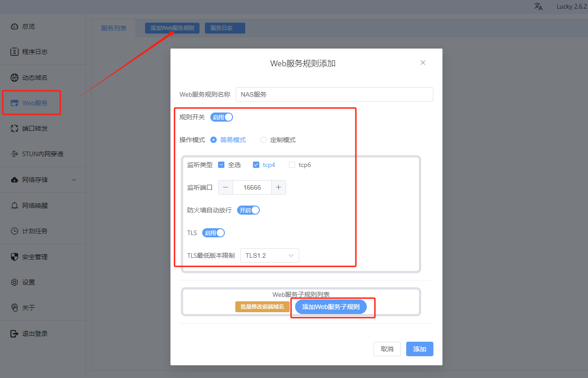Click the Web服务子规则列表 heading text
Screen dimensions: 588x378
click(x=301, y=295)
